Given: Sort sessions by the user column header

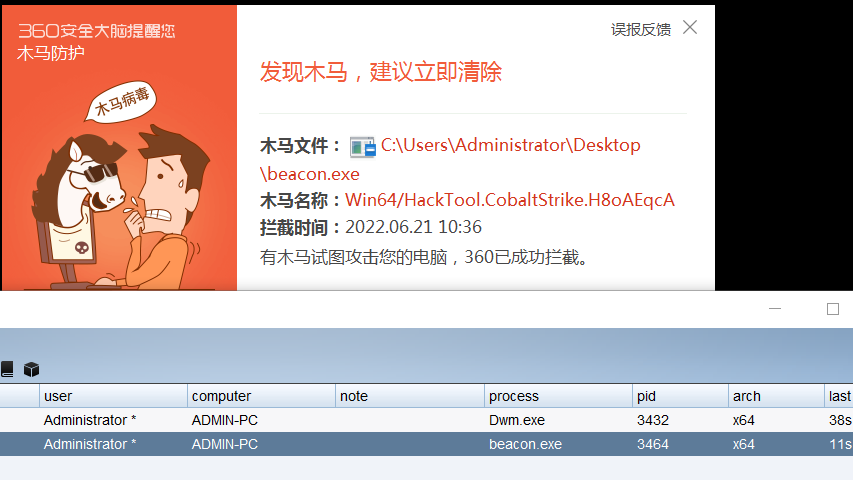Looking at the screenshot, I should (x=113, y=396).
